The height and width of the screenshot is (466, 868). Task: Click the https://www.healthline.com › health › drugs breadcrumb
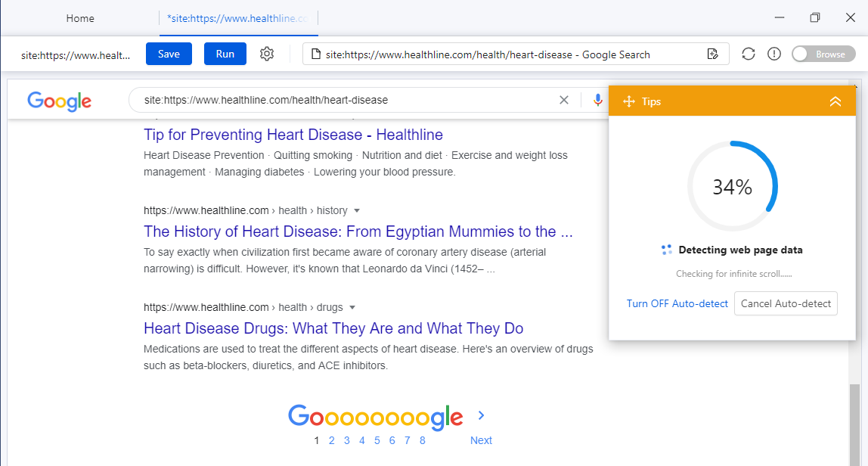[x=243, y=308]
